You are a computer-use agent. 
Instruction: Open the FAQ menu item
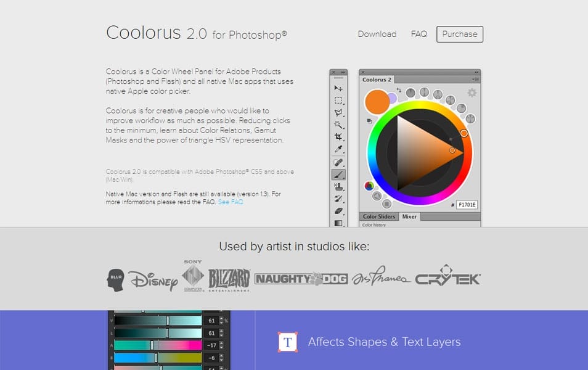pyautogui.click(x=419, y=34)
